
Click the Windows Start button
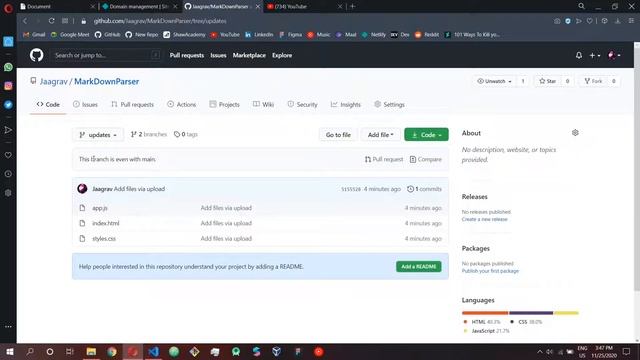(9, 351)
